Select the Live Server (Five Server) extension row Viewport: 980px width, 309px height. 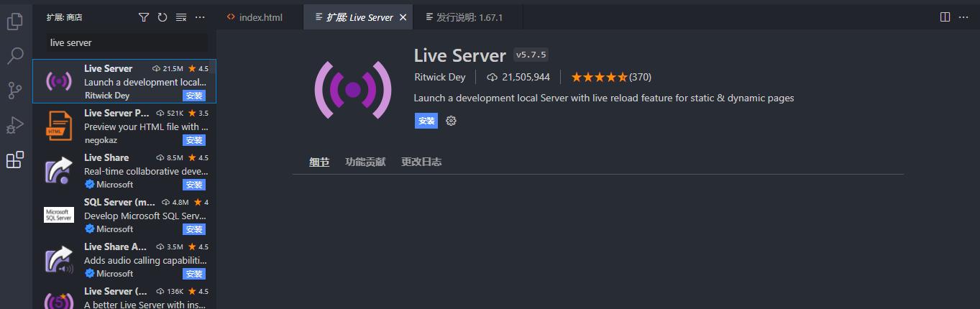124,296
